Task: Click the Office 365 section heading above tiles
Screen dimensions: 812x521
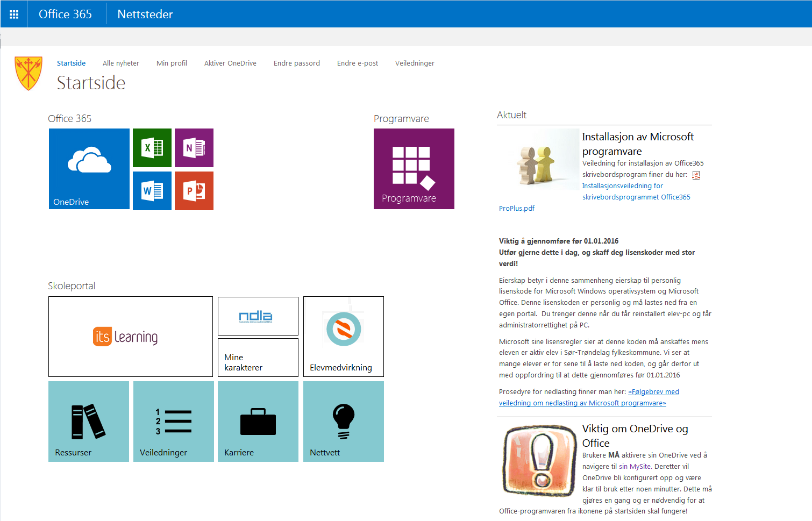Action: 70,118
